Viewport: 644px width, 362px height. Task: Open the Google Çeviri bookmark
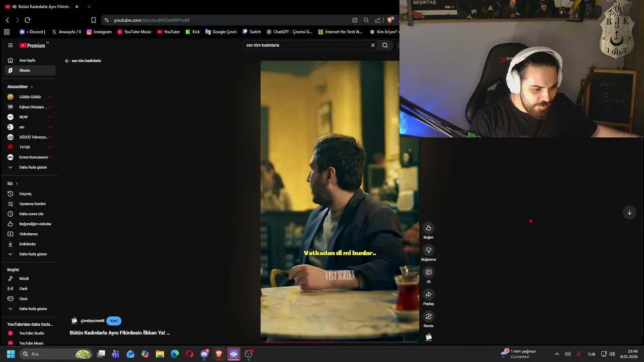[x=220, y=32]
